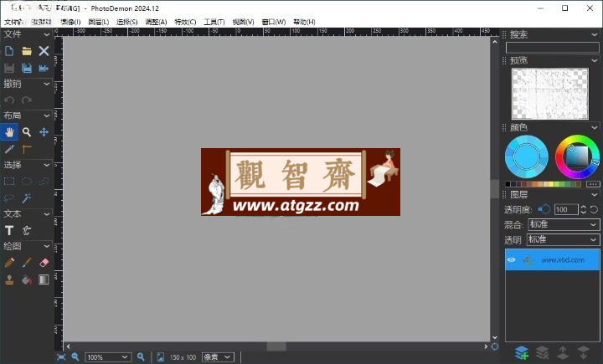Select the Move layer tool
This screenshot has height=364, width=603.
pos(44,132)
